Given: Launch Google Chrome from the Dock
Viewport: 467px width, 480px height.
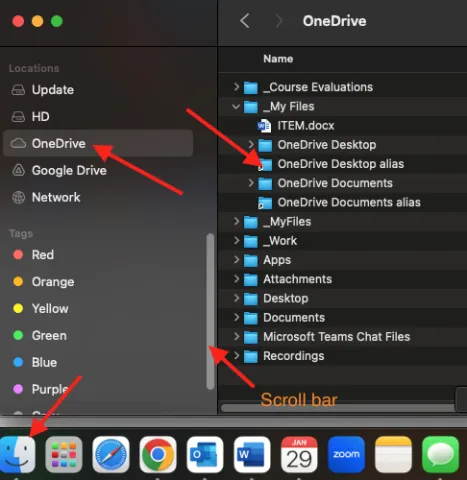Looking at the screenshot, I should 158,455.
